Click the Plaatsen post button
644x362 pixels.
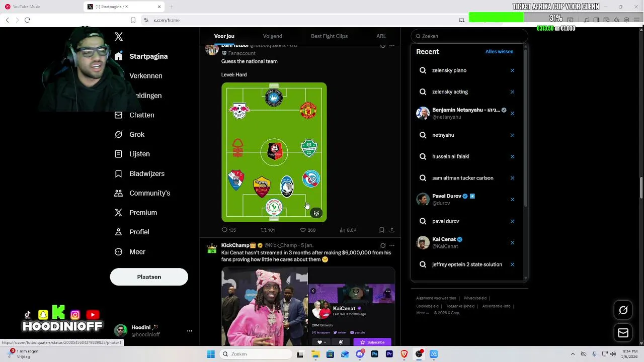pos(149,277)
